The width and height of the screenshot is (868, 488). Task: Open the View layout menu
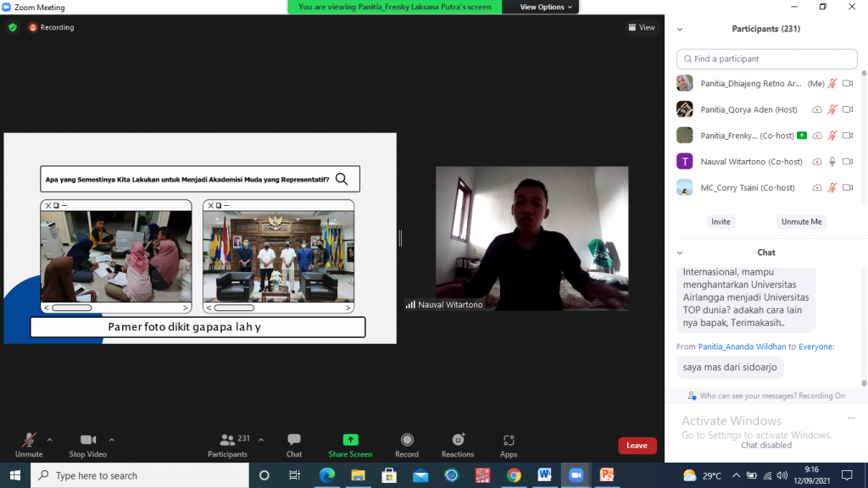642,27
